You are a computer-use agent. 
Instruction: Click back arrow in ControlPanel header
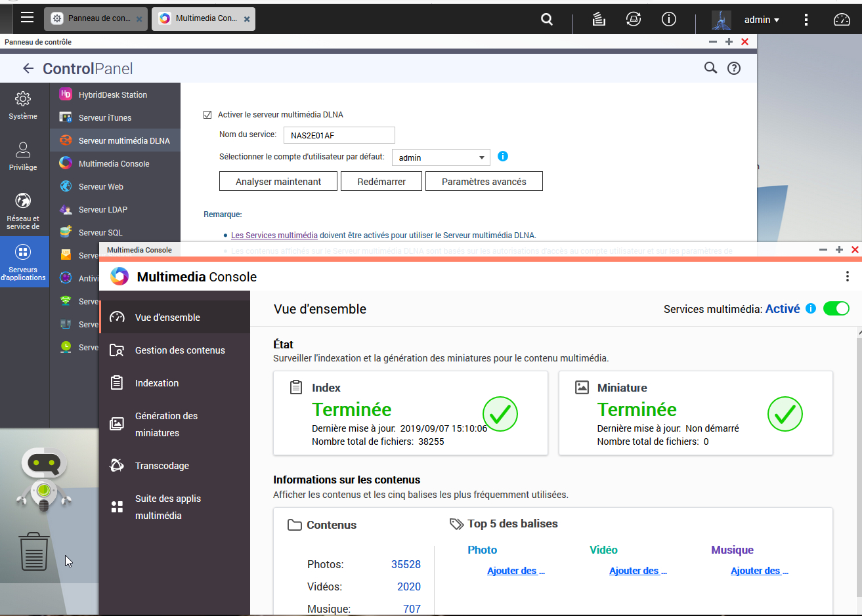tap(28, 68)
